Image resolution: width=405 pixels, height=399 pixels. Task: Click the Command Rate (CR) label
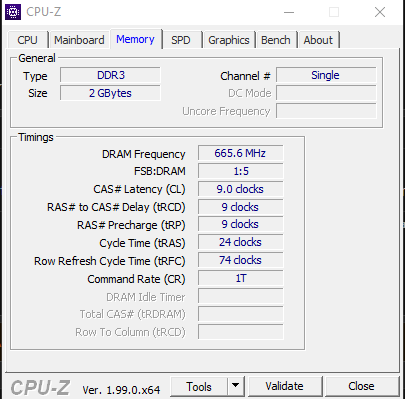pos(136,279)
